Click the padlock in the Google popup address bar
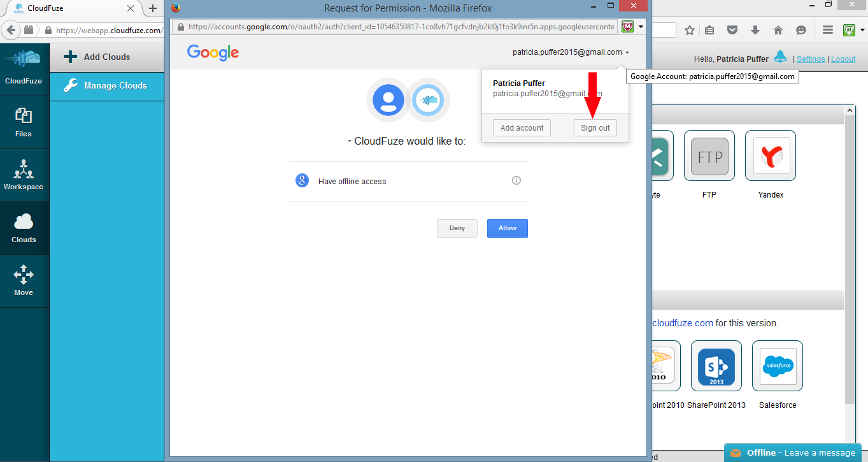The image size is (868, 462). (181, 27)
